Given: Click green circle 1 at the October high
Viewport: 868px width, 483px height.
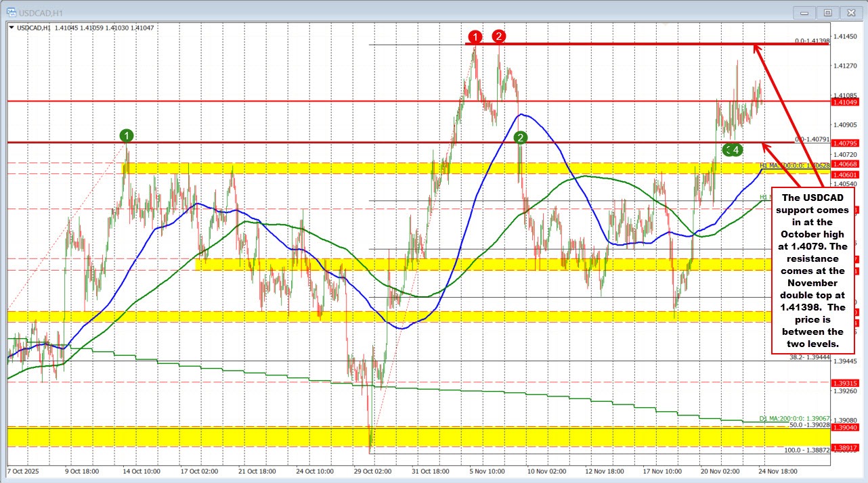Looking at the screenshot, I should click(x=127, y=135).
